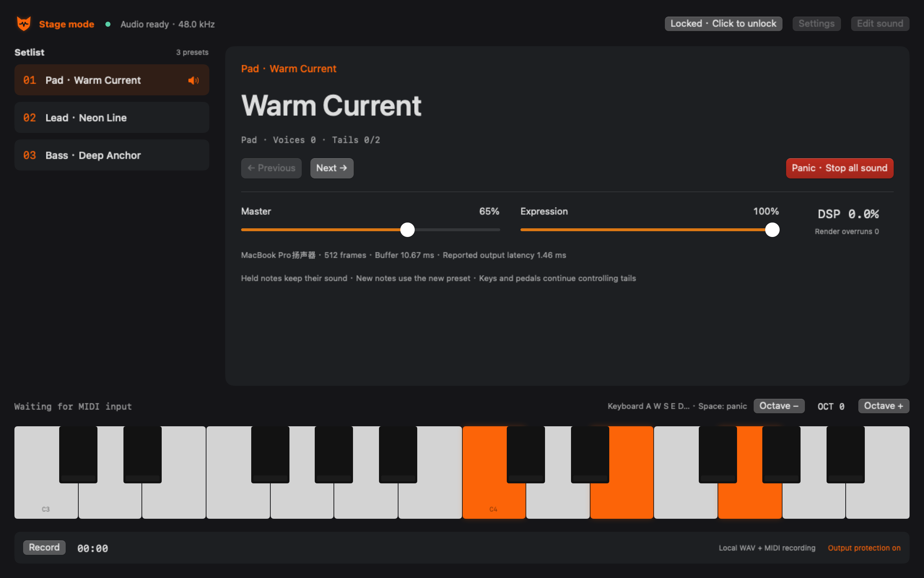Click 'Audio ready · 48.0 kHz' status text

[x=167, y=24]
